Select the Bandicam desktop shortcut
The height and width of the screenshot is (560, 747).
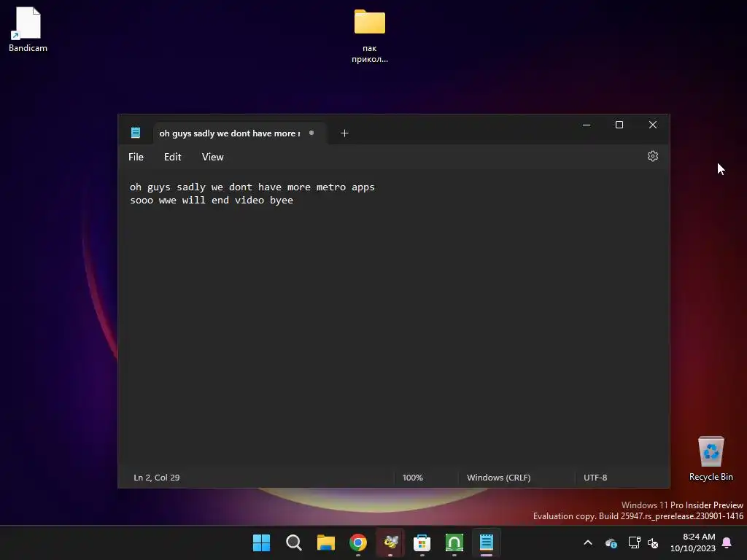[x=28, y=29]
